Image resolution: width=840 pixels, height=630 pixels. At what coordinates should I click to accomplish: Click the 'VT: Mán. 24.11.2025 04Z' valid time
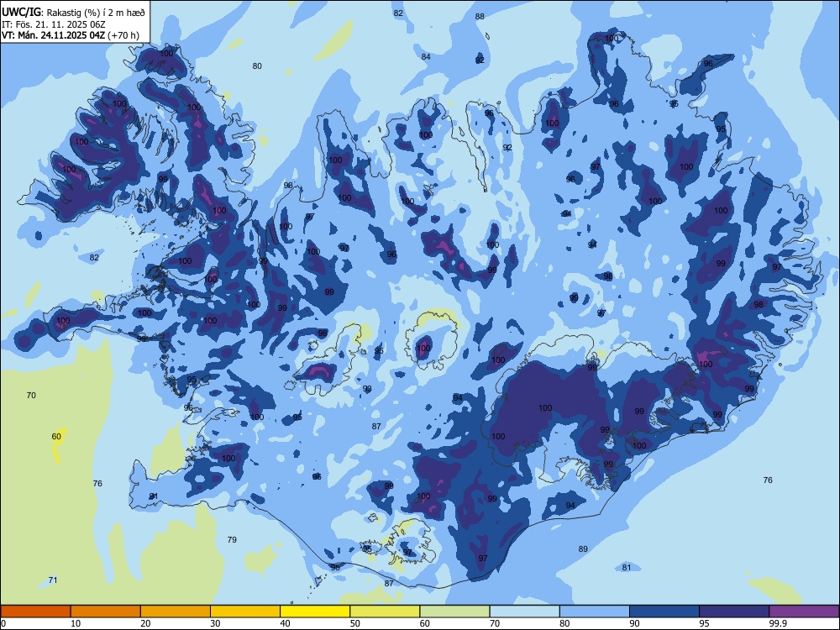[54, 35]
